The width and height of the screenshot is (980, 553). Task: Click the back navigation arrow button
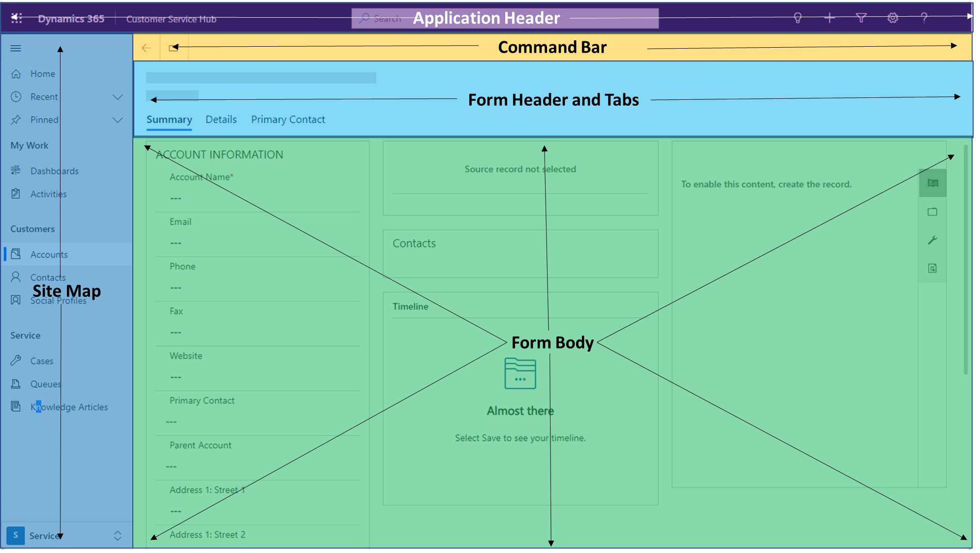tap(146, 48)
